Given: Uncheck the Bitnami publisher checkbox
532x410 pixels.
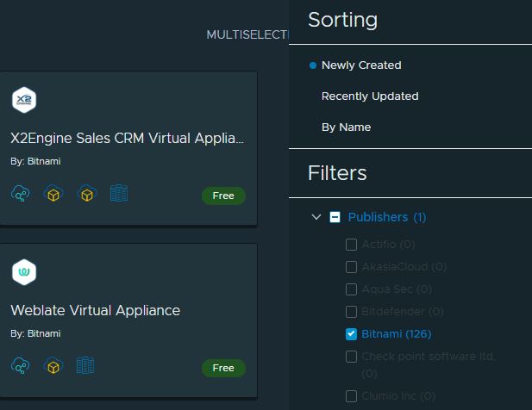Looking at the screenshot, I should click(x=352, y=334).
